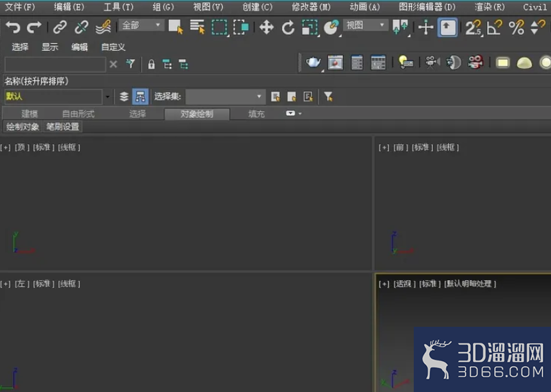This screenshot has width=551, height=392.
Task: Open the 动画(A) menu
Action: (x=365, y=7)
